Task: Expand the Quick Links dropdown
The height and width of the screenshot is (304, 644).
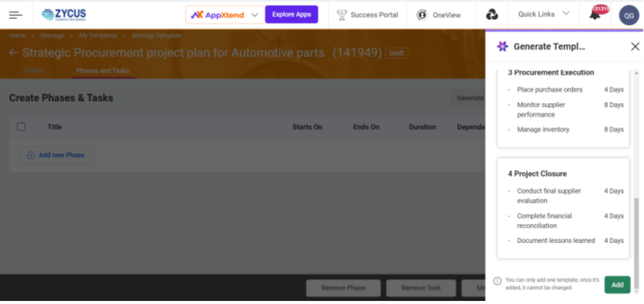Action: coord(543,14)
